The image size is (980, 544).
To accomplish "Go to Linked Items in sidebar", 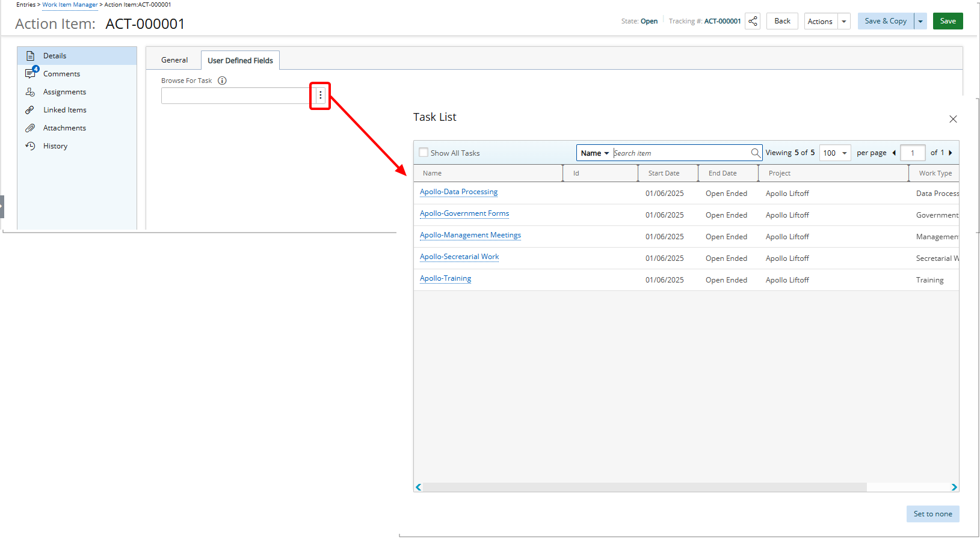I will pos(64,110).
